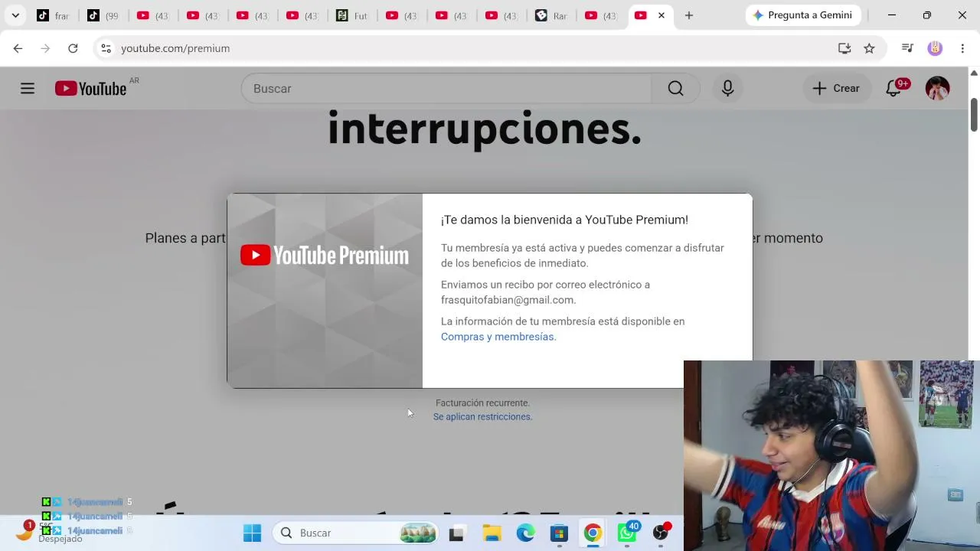Viewport: 980px width, 551px height.
Task: View site information icon in address bar
Action: click(106, 48)
